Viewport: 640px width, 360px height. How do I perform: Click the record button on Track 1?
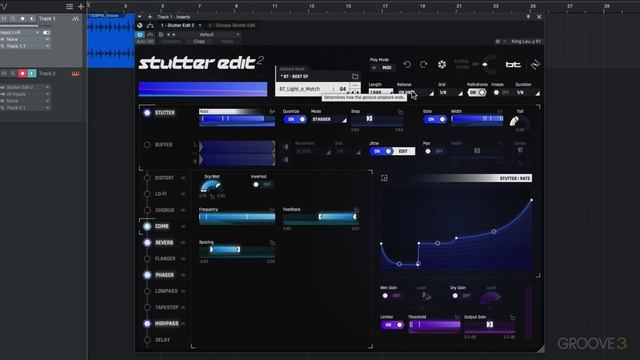click(22, 19)
